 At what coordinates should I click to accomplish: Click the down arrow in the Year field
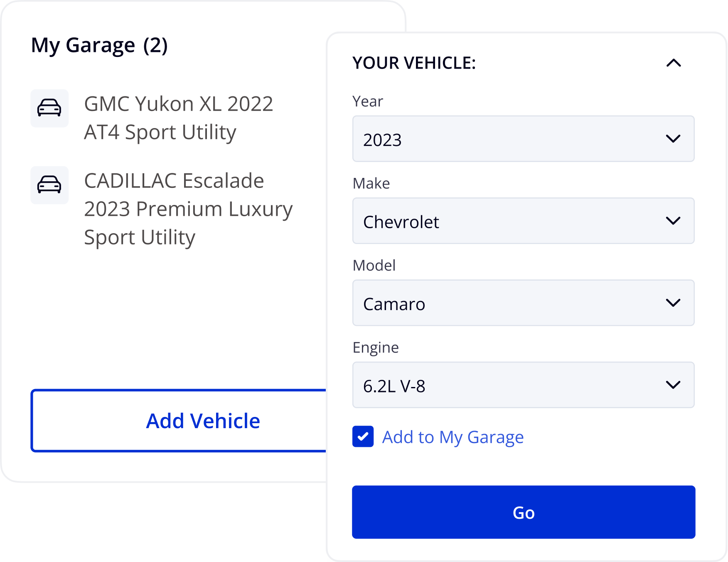tap(673, 139)
